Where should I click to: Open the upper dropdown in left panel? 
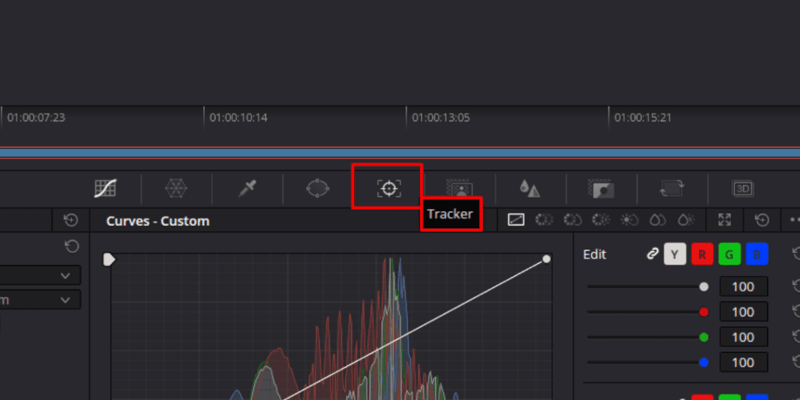tap(40, 276)
